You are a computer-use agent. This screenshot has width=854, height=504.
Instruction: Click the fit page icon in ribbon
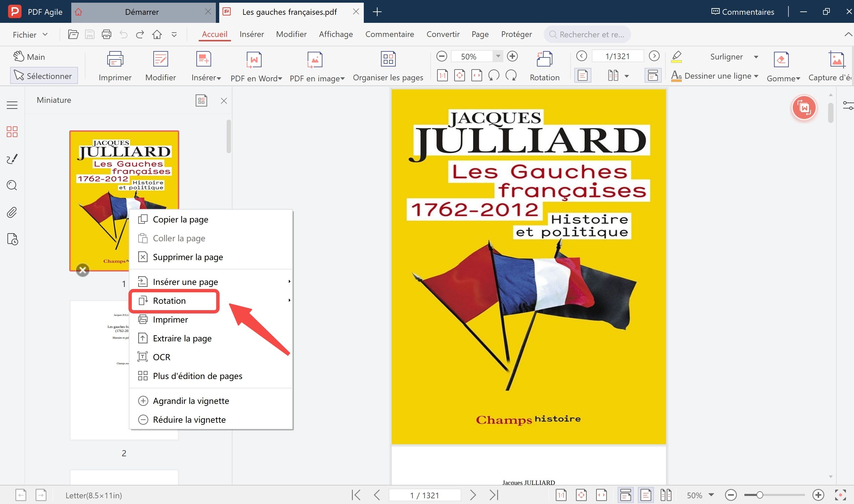coord(460,75)
